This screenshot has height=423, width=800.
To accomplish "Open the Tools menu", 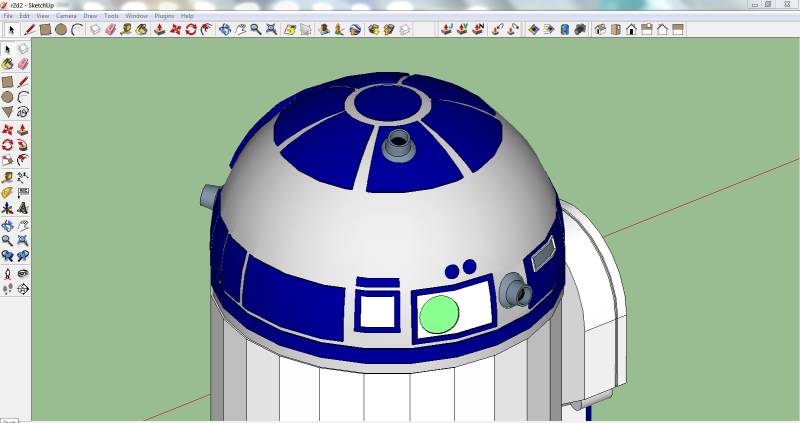I will 111,16.
